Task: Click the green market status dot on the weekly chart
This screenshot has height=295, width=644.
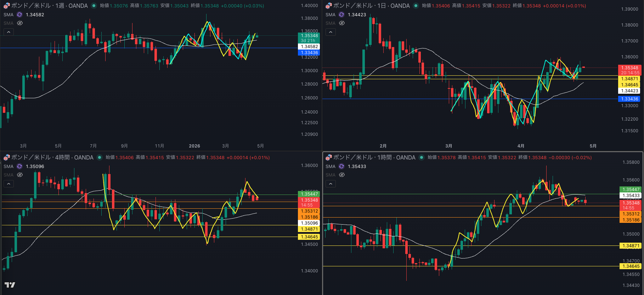Action: (x=94, y=6)
